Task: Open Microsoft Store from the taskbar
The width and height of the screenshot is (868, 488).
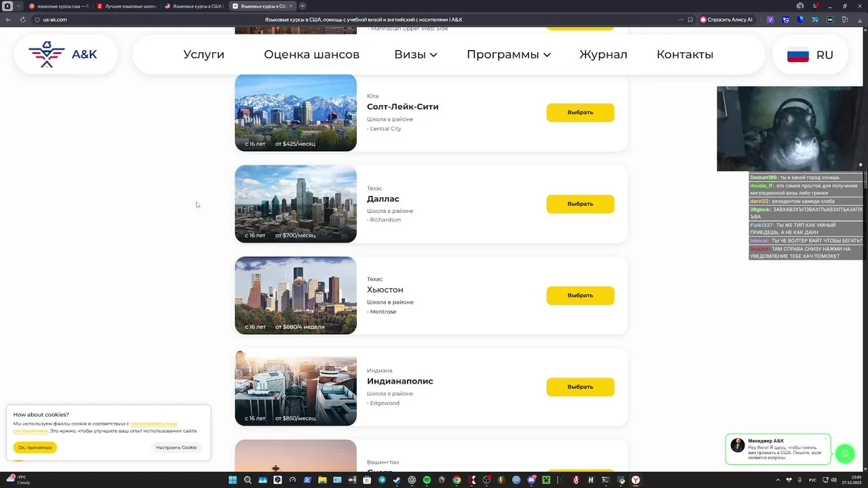Action: tap(367, 480)
